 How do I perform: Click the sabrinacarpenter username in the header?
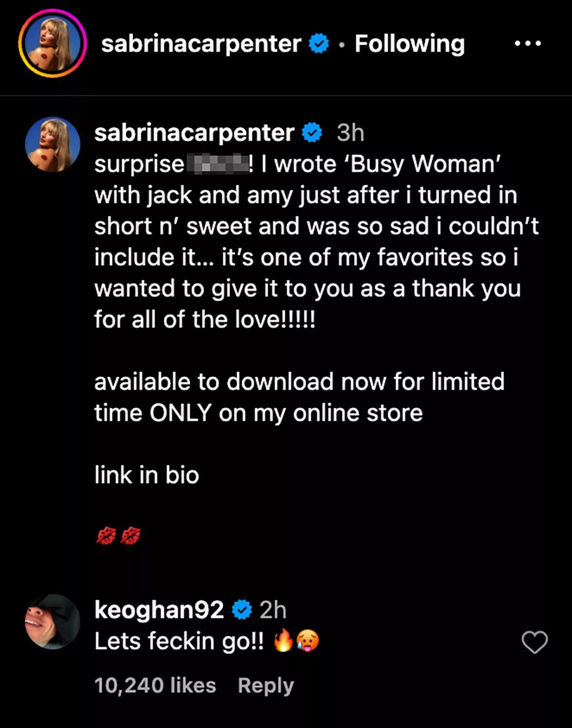(x=201, y=44)
